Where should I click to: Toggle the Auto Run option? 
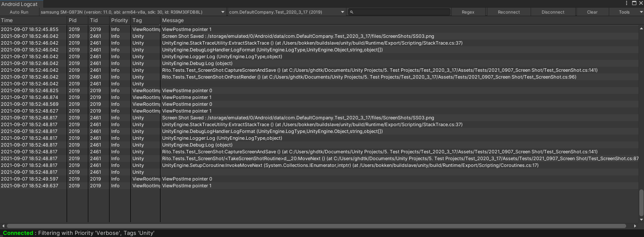[x=19, y=12]
